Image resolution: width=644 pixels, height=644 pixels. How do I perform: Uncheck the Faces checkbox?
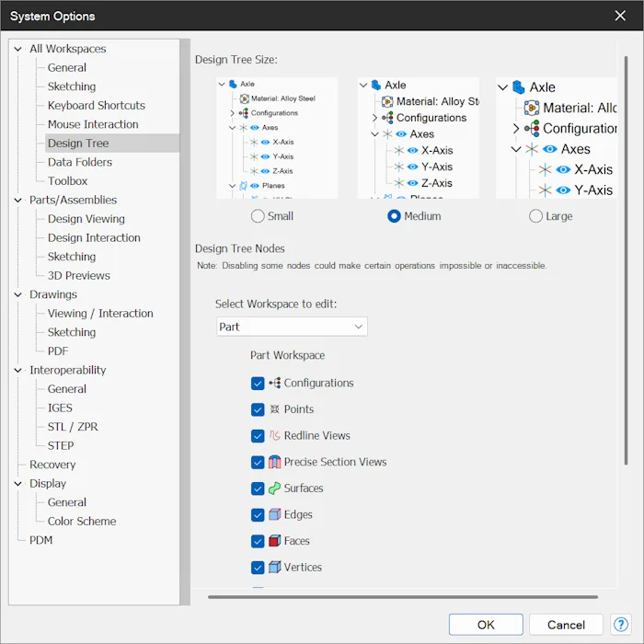point(258,541)
